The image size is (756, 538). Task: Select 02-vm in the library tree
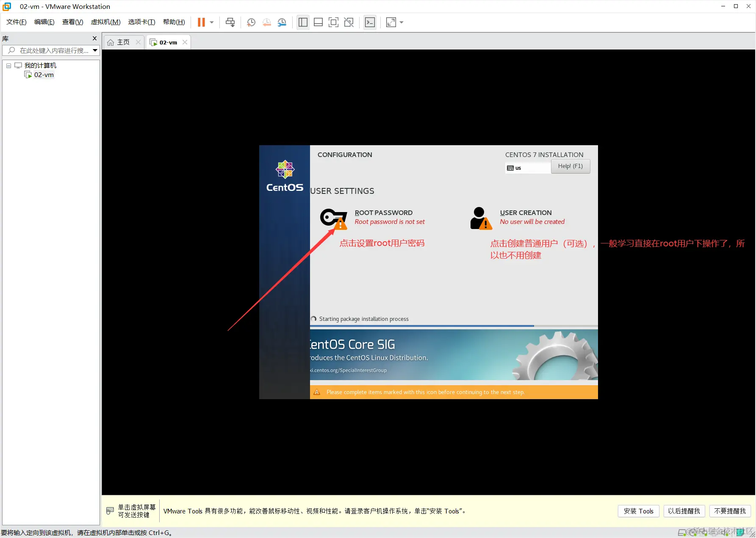(x=44, y=75)
